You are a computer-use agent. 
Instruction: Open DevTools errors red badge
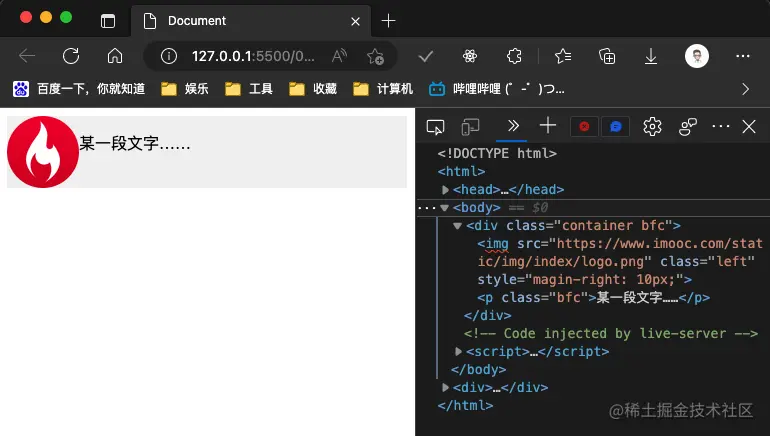(584, 127)
